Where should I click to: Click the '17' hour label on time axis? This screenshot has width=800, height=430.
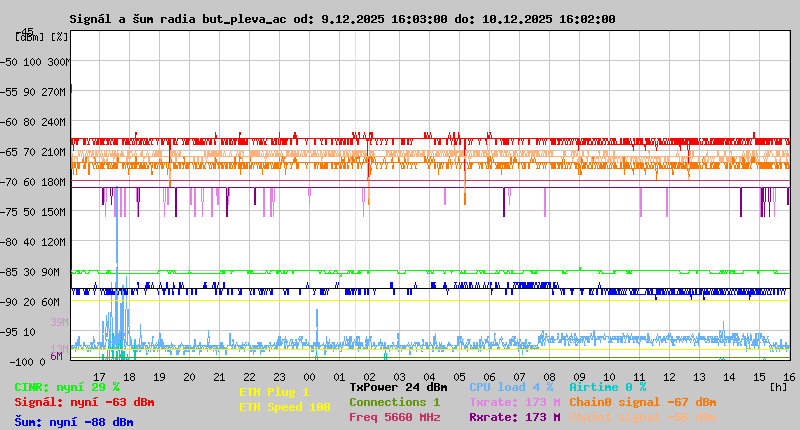(x=99, y=377)
